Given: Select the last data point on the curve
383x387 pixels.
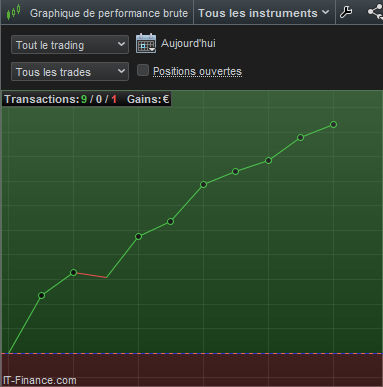Looking at the screenshot, I should click(x=333, y=125).
